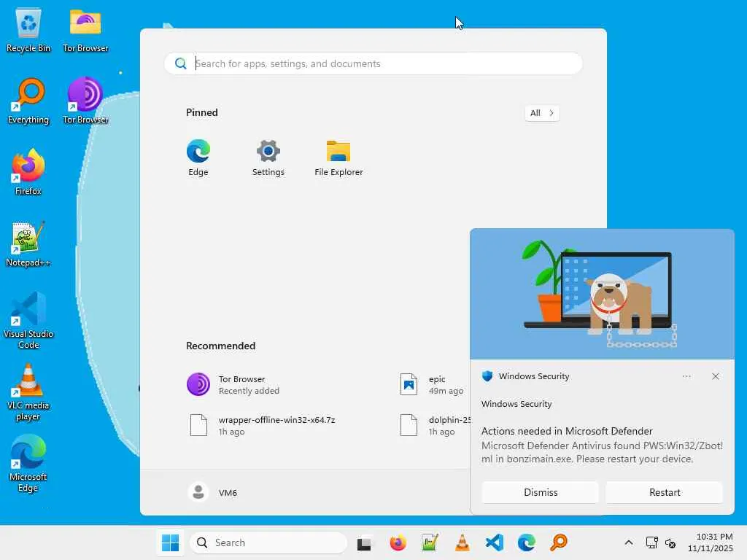747x560 pixels.
Task: Launch File Explorer from pinned apps
Action: [x=338, y=157]
